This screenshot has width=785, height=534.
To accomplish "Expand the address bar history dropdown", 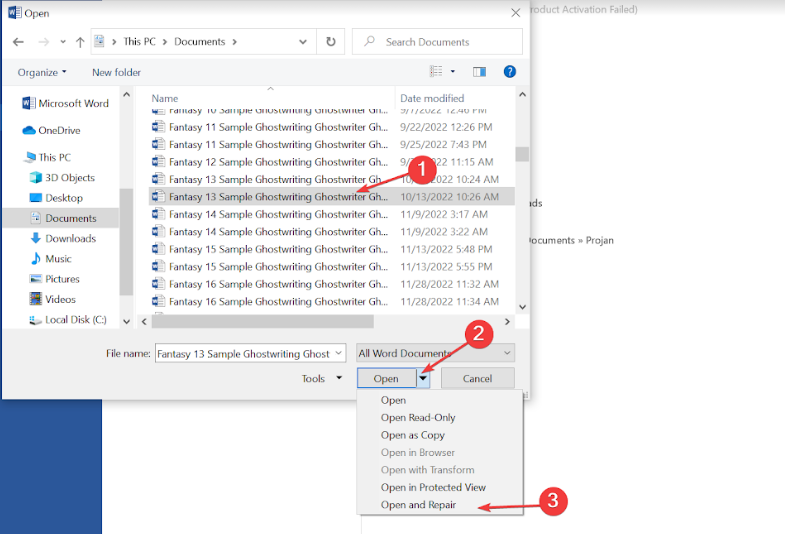I will pyautogui.click(x=303, y=42).
